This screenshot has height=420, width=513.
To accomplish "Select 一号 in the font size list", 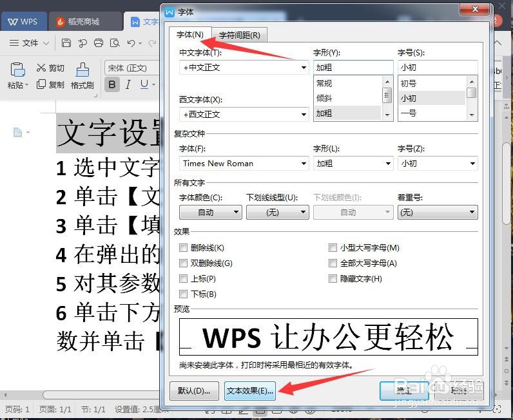I will (x=432, y=113).
